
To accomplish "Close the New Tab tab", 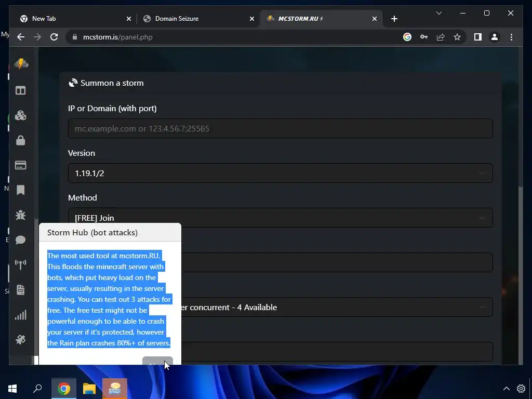I will (x=129, y=19).
